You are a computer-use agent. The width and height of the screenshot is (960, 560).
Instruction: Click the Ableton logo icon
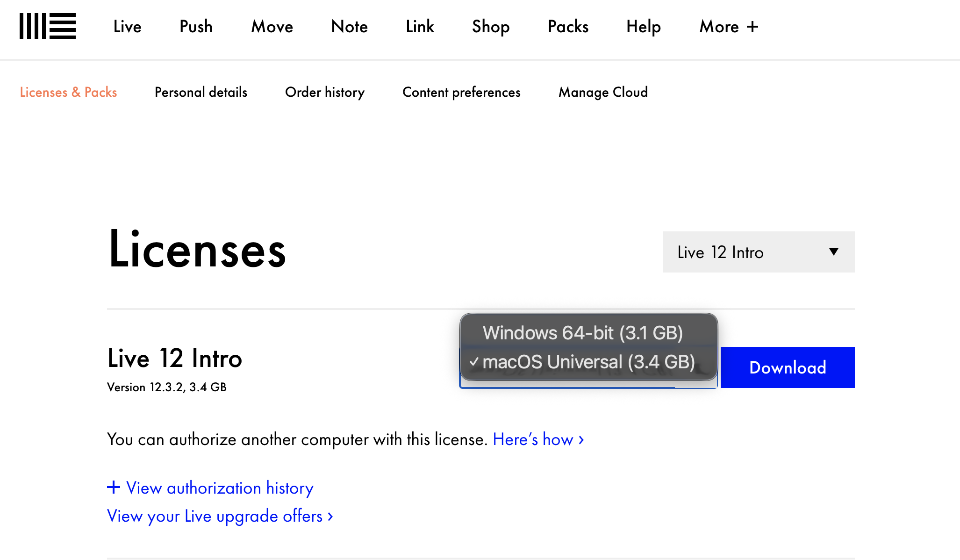47,26
